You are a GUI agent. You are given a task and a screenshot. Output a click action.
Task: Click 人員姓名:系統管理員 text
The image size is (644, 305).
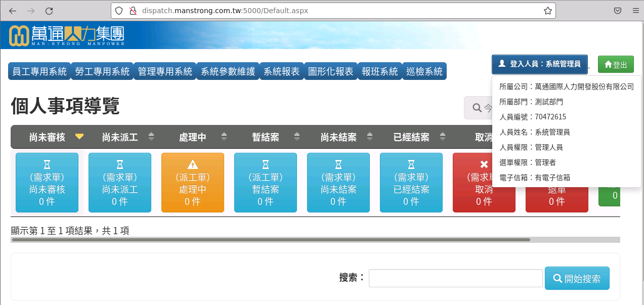[535, 132]
